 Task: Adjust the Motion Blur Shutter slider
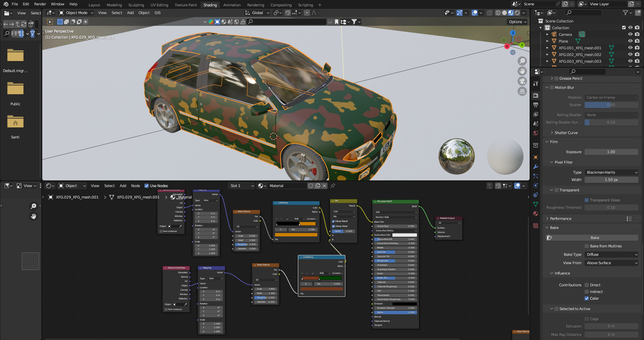click(611, 105)
